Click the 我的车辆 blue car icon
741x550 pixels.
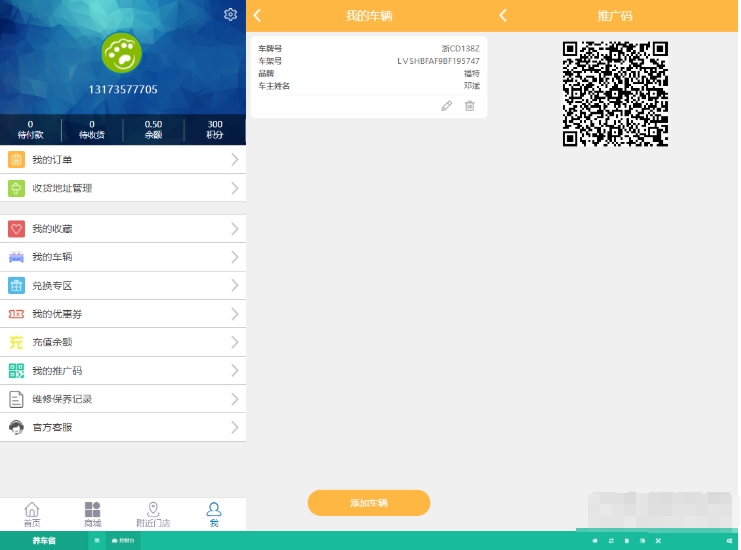(16, 257)
